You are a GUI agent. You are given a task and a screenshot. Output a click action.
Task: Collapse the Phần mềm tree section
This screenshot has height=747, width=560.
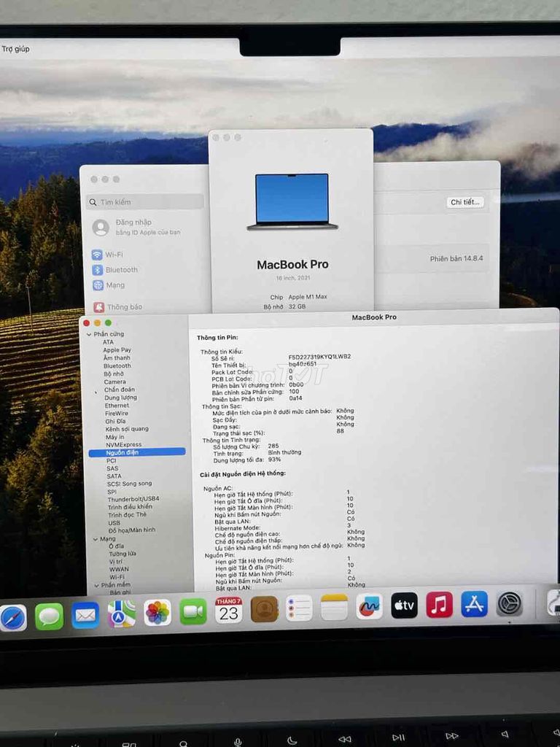[x=96, y=585]
